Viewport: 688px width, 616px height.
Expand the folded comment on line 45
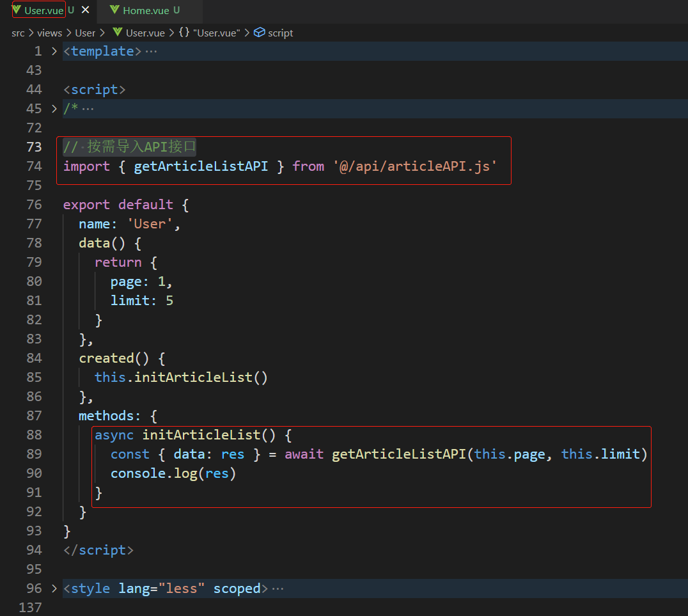[x=54, y=109]
